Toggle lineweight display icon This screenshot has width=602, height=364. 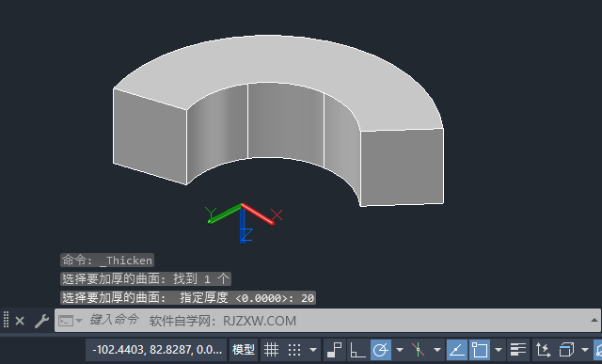click(x=518, y=350)
